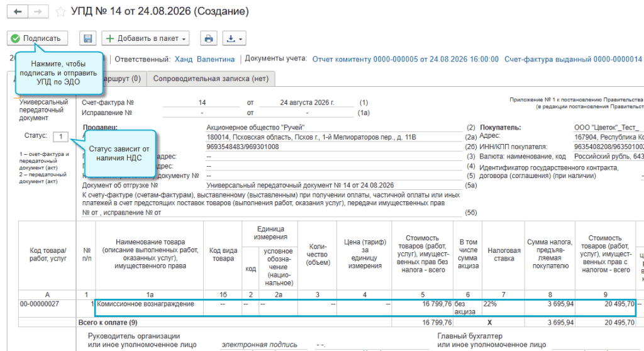Open the download/export dropdown
644x351 pixels.
pos(234,38)
